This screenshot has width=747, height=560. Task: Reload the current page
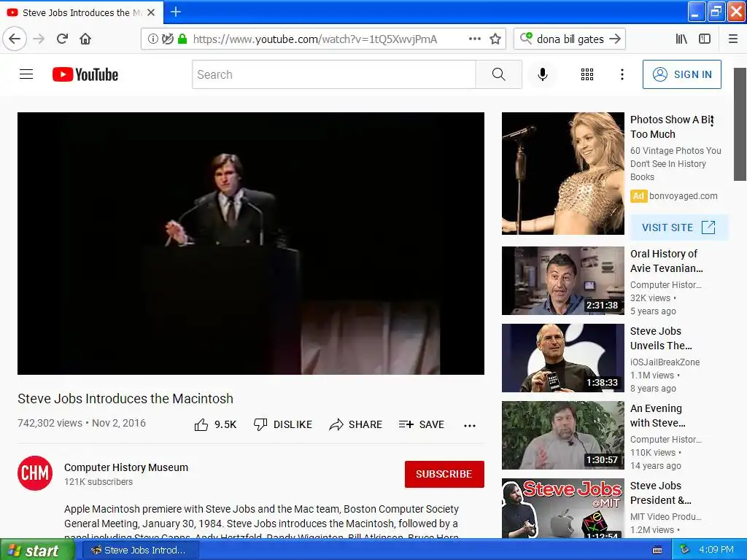(63, 39)
